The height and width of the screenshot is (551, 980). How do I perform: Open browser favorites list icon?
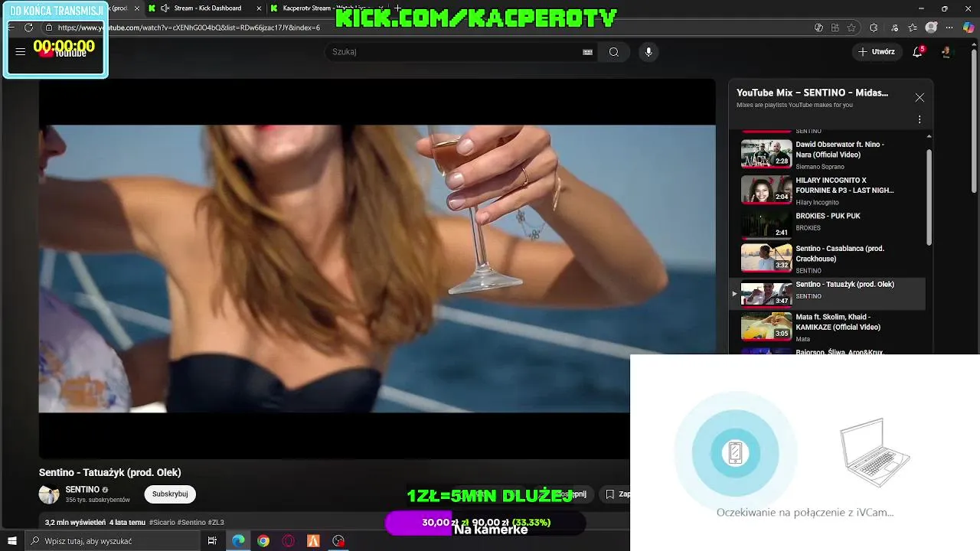[x=913, y=28]
